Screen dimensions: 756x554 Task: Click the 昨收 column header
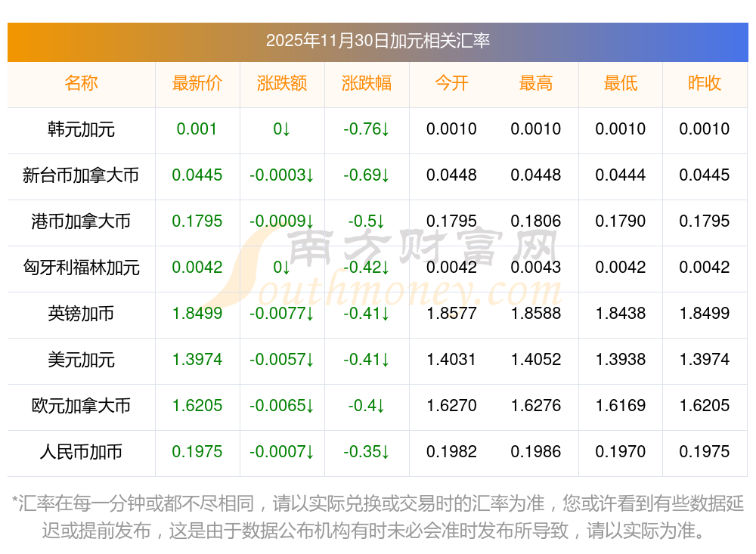704,83
